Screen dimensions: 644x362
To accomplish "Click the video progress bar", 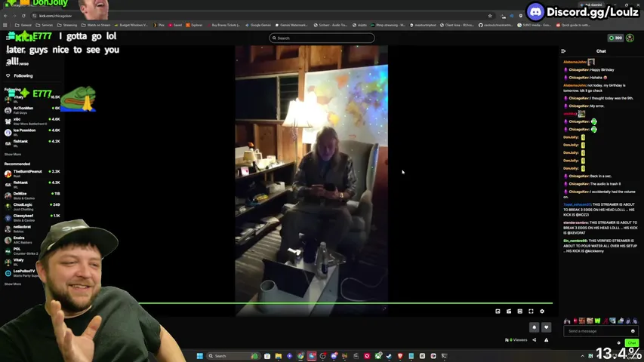I will click(x=345, y=303).
